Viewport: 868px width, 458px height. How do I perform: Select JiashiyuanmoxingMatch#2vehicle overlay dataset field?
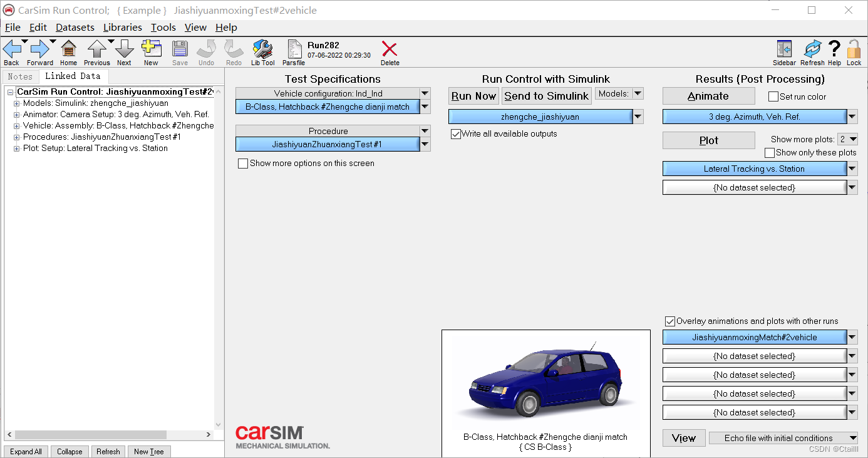[x=754, y=337]
